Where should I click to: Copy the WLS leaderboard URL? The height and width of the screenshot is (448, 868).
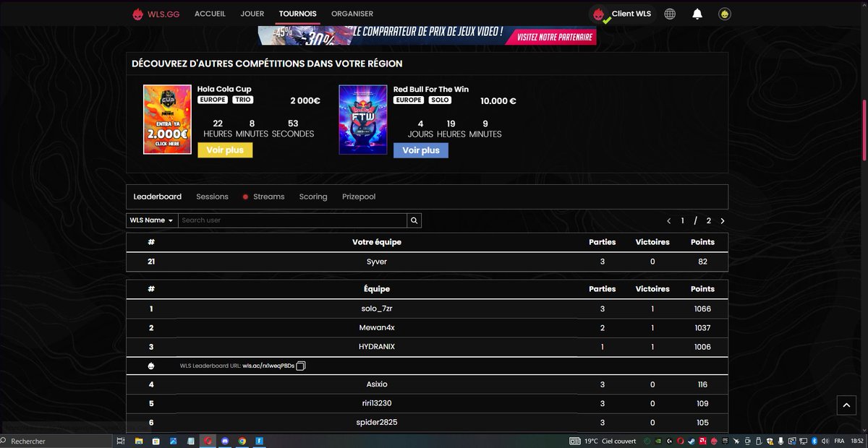pyautogui.click(x=301, y=366)
